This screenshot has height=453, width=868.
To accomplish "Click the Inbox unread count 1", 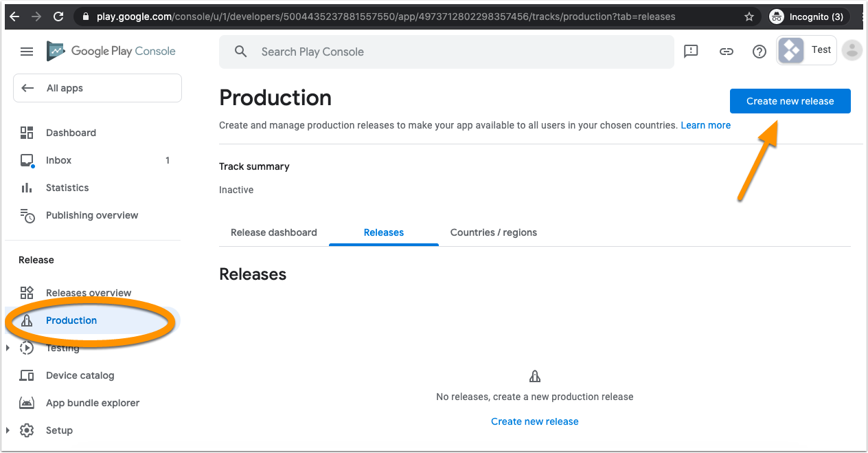I will pyautogui.click(x=168, y=160).
